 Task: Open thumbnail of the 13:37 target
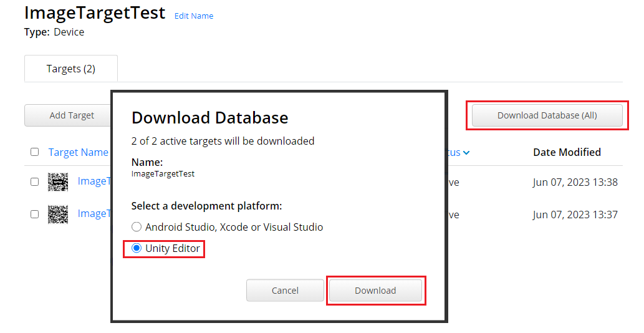point(58,215)
